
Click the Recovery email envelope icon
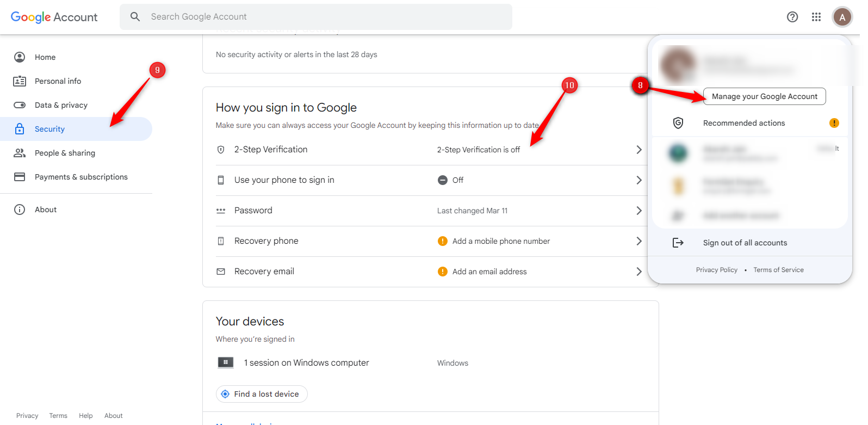pyautogui.click(x=221, y=272)
